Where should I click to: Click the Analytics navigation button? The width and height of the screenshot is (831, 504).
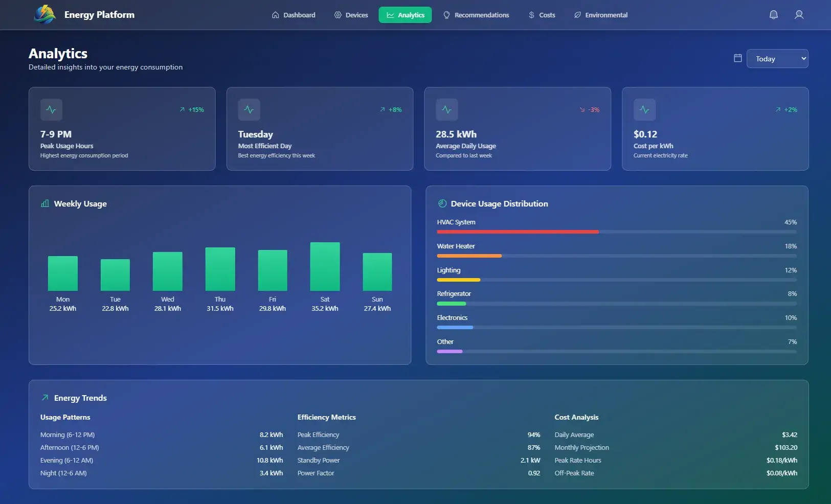[x=405, y=15]
